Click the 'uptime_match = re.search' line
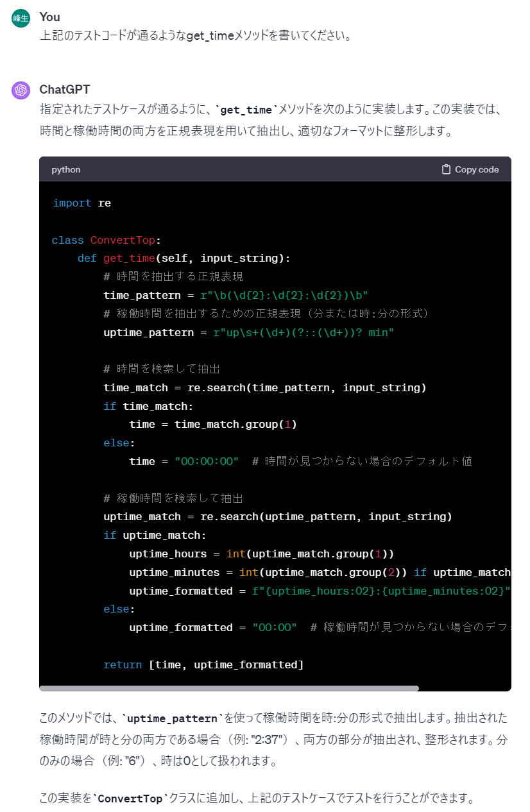The width and height of the screenshot is (530, 812). point(278,516)
